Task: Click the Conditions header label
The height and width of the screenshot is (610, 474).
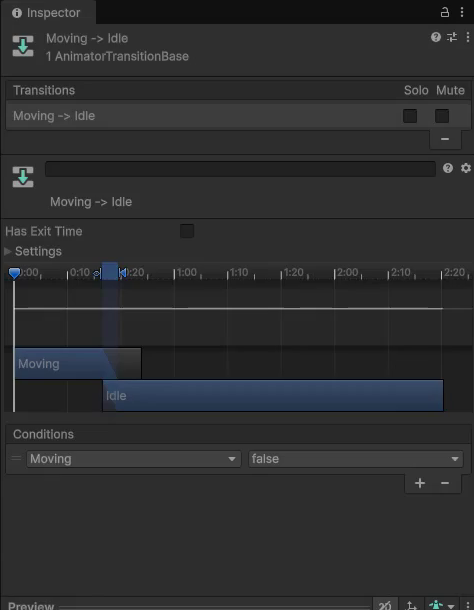Action: tap(43, 434)
